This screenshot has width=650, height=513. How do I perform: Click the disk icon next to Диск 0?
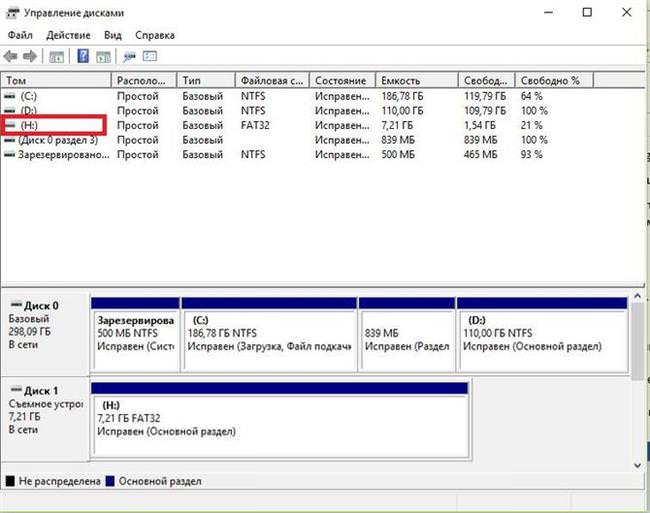[16, 305]
